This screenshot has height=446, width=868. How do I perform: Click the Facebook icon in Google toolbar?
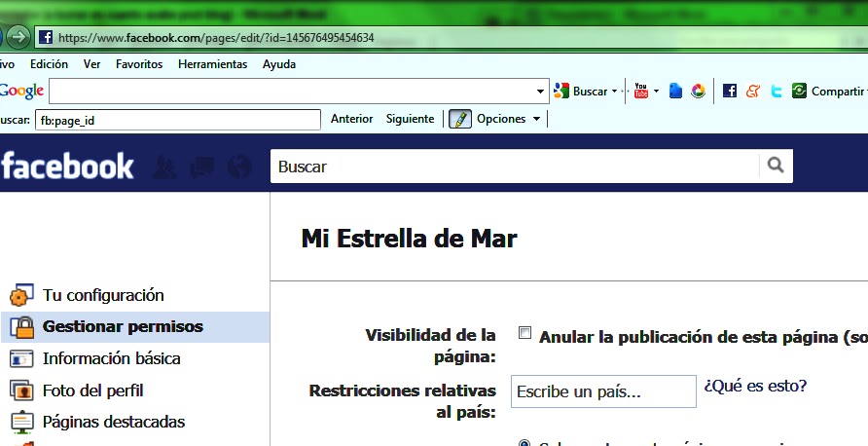point(730,91)
